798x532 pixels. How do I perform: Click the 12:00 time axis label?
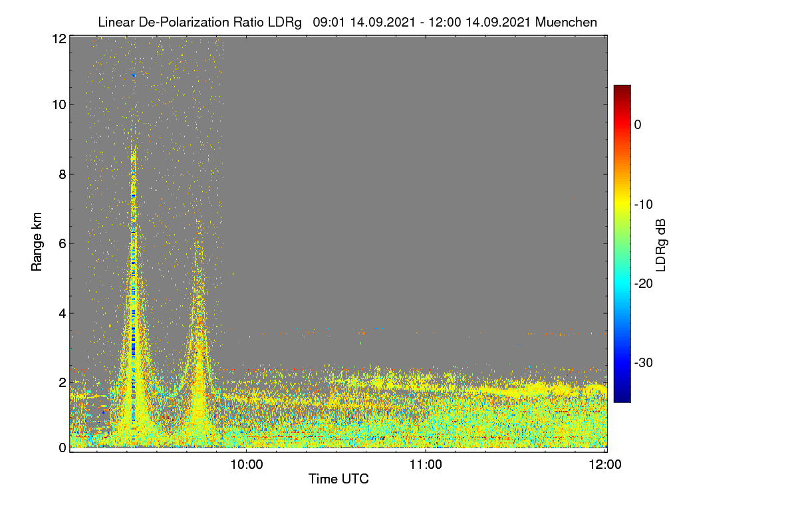point(606,465)
